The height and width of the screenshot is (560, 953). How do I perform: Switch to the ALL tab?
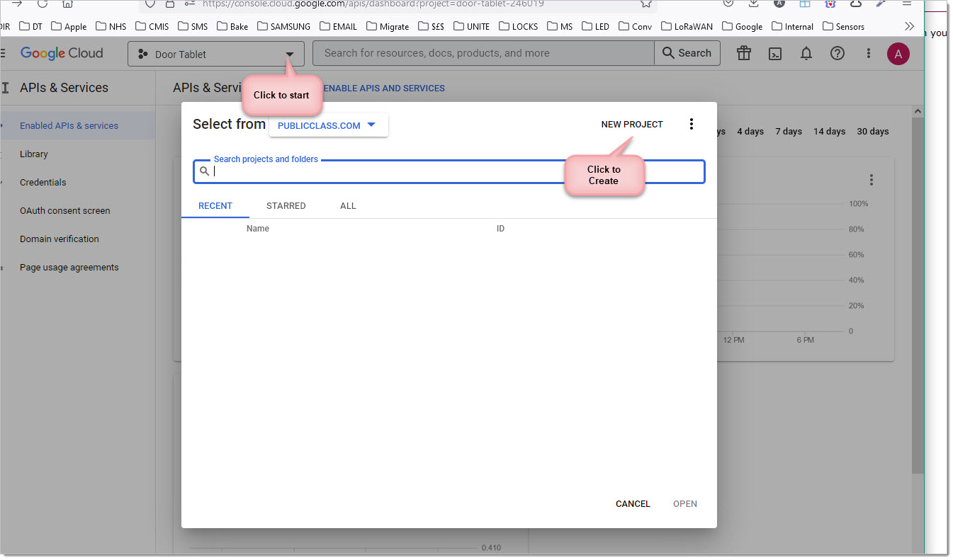348,206
